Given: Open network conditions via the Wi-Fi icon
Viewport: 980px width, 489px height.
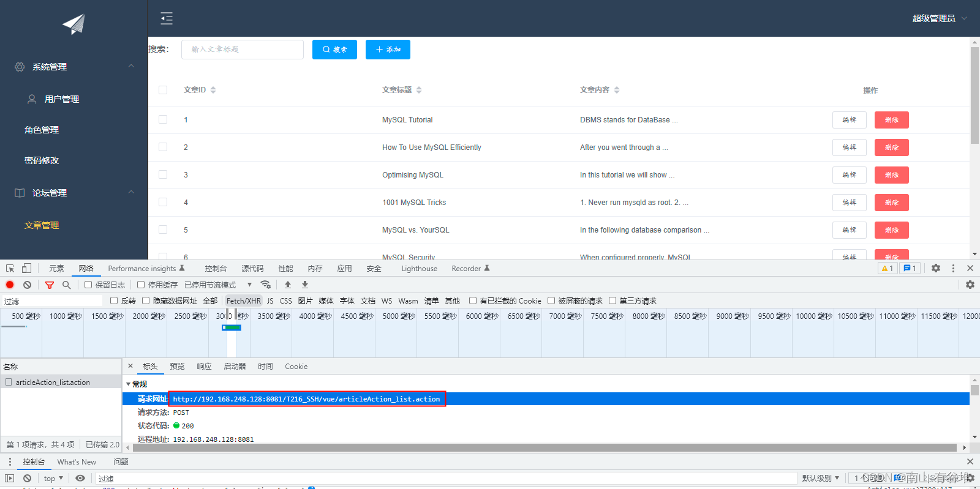Looking at the screenshot, I should coord(265,285).
